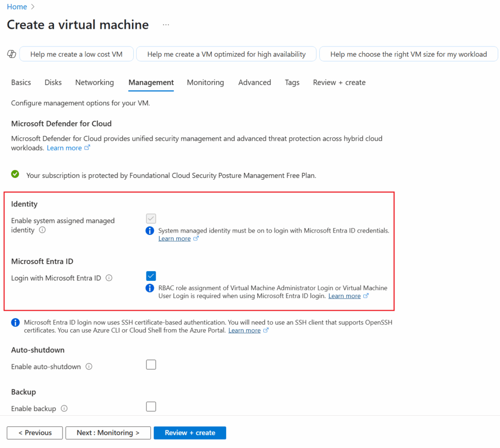Click the Copilot icon beside the suggestions
The height and width of the screenshot is (448, 500).
click(x=12, y=54)
